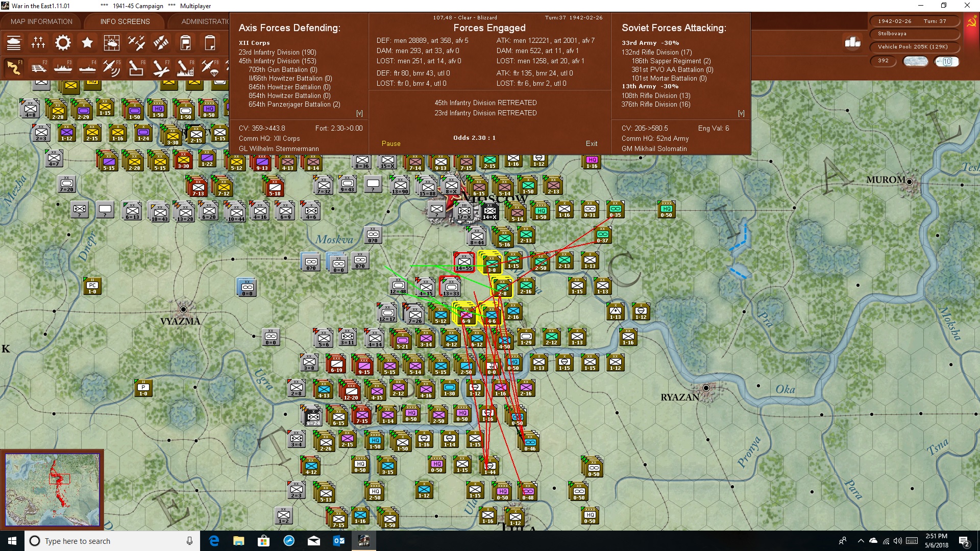This screenshot has width=980, height=551.
Task: Click the snowy ground condition indicator
Action: pos(916,61)
